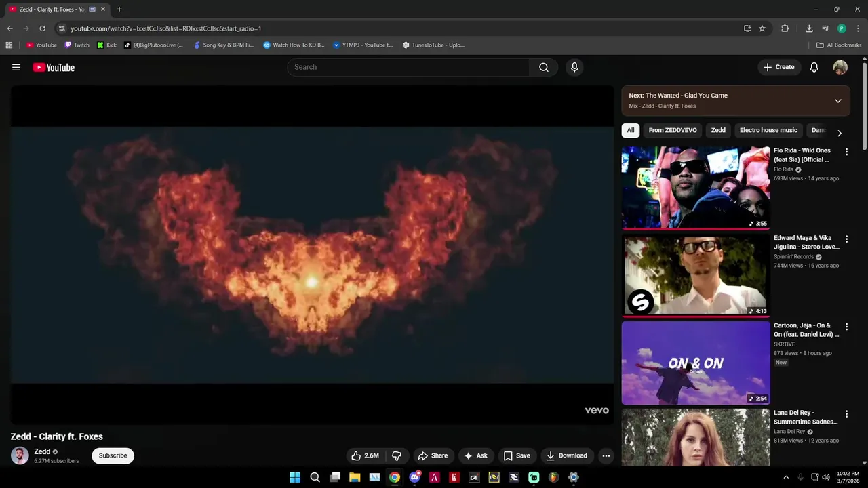
Task: Click the page vertical scrollbar
Action: (x=865, y=106)
